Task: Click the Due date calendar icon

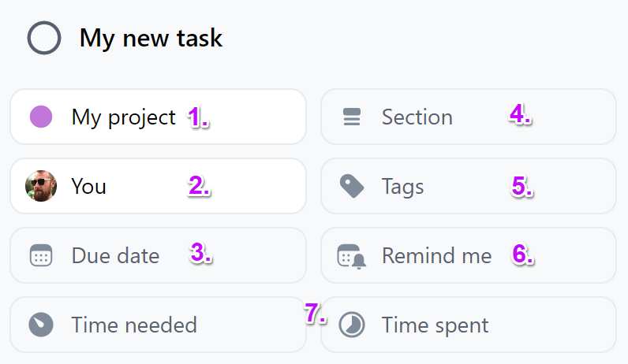Action: tap(41, 255)
